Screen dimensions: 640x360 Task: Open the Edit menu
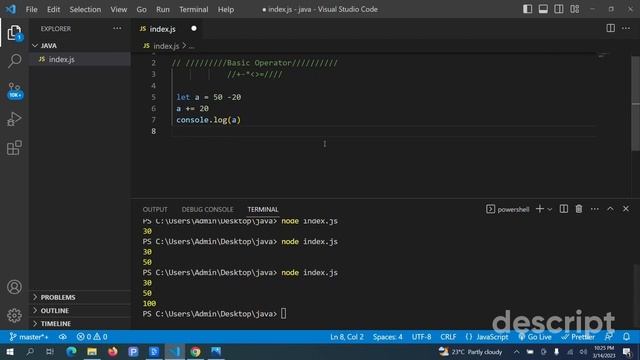[53, 9]
